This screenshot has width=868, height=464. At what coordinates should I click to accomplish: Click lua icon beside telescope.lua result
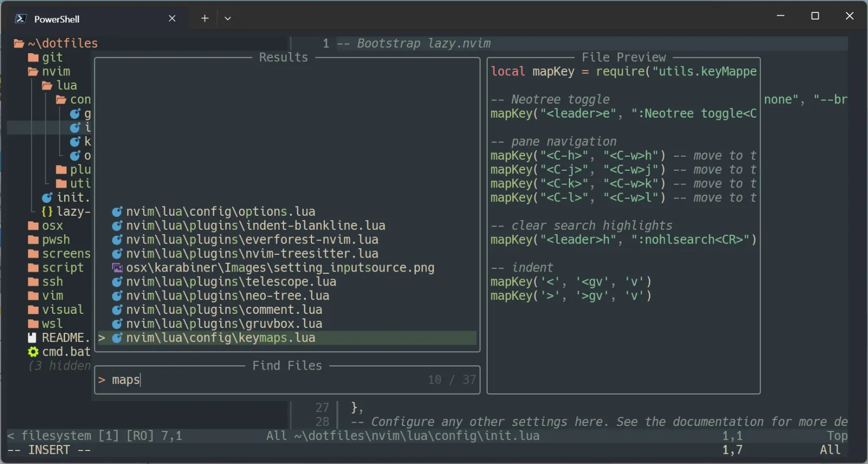pyautogui.click(x=117, y=282)
